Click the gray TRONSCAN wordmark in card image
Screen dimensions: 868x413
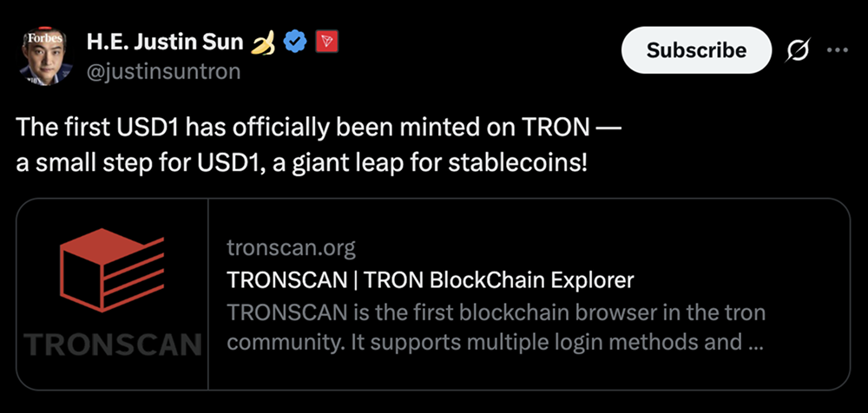point(113,344)
